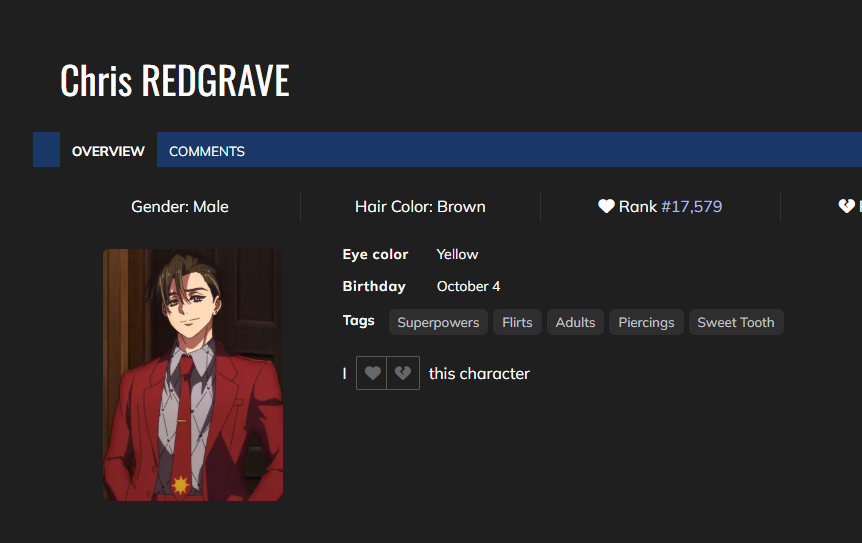
Task: Click the Hair Color: Brown attribute
Action: click(420, 207)
